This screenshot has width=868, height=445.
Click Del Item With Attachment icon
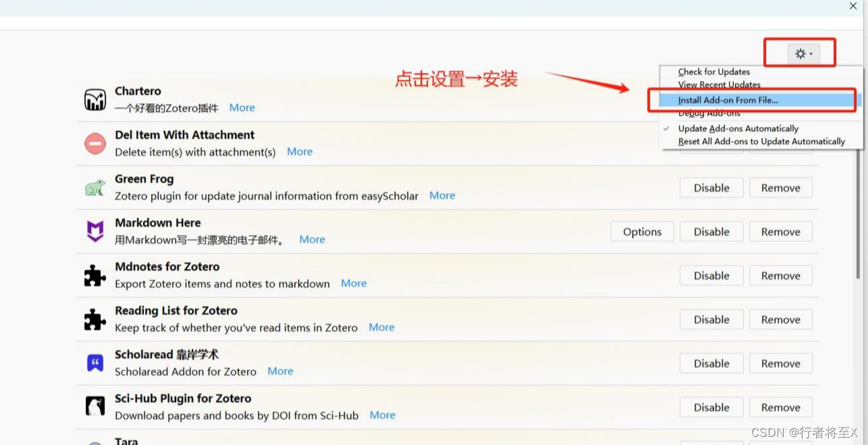point(95,144)
